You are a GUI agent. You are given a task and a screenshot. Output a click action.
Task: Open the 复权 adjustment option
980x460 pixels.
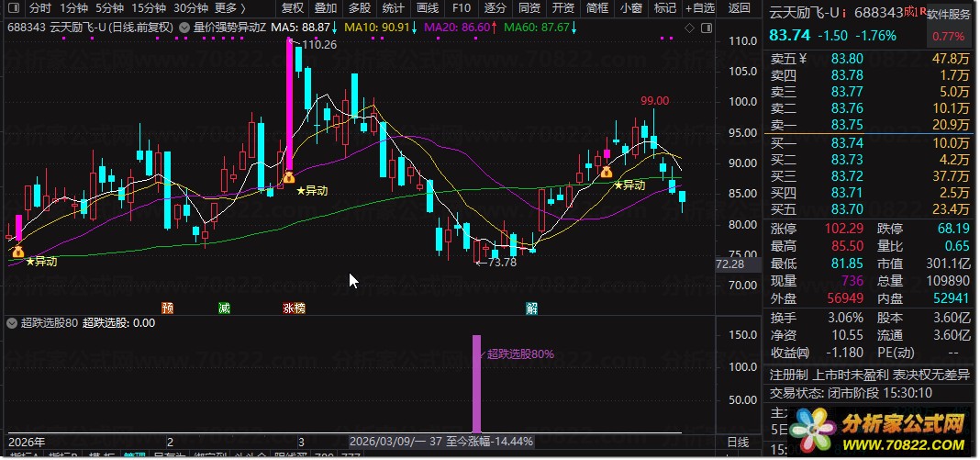pos(292,8)
